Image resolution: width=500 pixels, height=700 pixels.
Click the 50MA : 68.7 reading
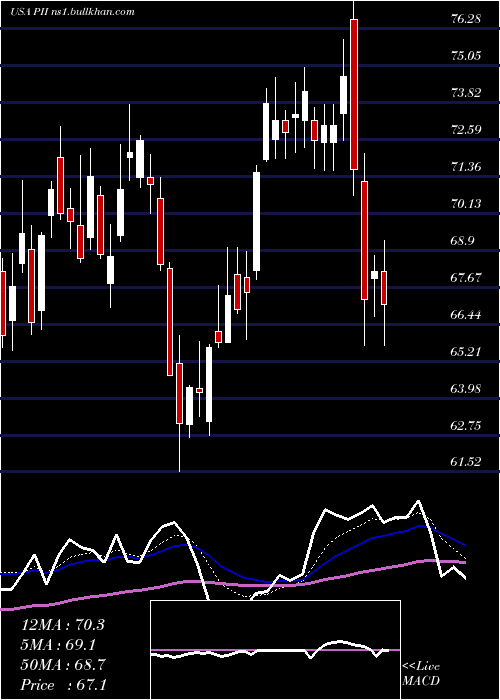click(x=63, y=665)
